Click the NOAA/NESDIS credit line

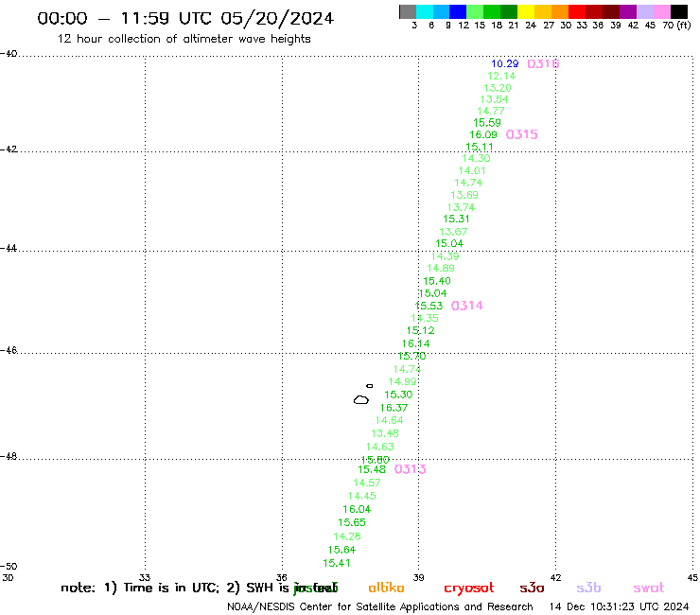380,606
